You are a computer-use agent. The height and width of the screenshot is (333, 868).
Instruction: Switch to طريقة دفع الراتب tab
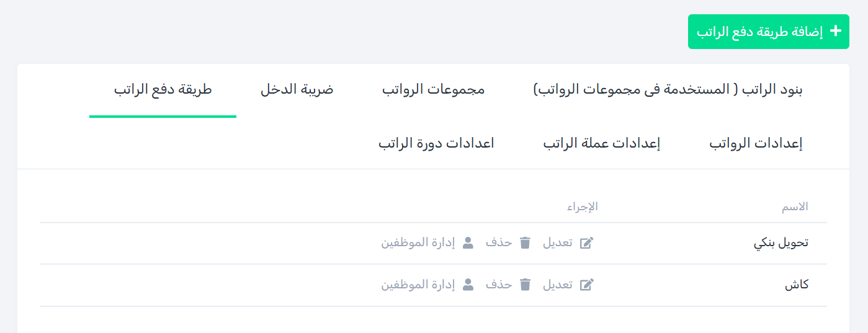pyautogui.click(x=163, y=89)
